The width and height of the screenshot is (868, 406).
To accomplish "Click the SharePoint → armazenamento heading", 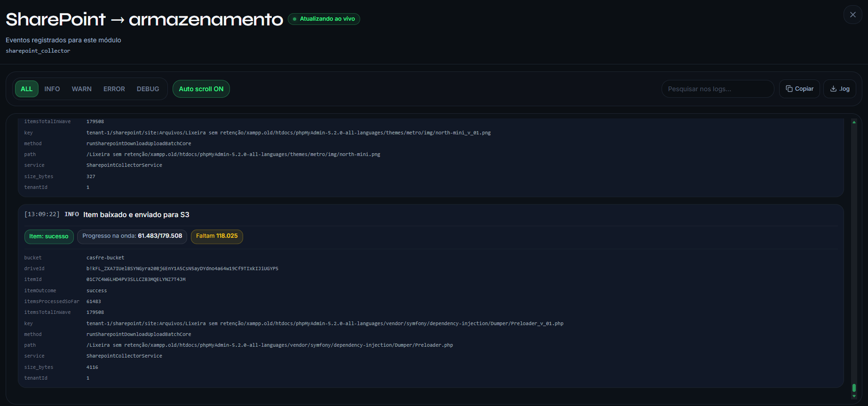I will pyautogui.click(x=144, y=20).
